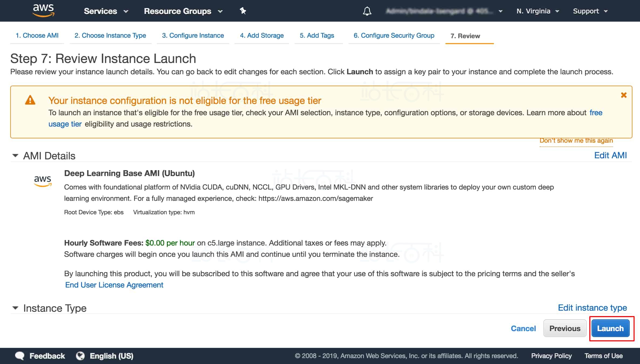Click the $0.00 per hour fee text
The width and height of the screenshot is (640, 364).
click(170, 243)
